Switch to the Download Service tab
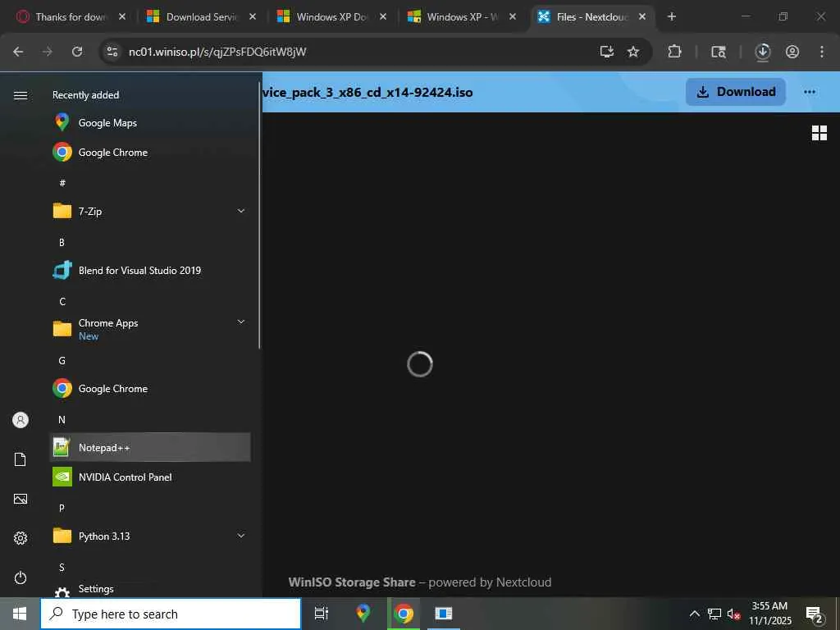The height and width of the screenshot is (630, 840). (200, 16)
